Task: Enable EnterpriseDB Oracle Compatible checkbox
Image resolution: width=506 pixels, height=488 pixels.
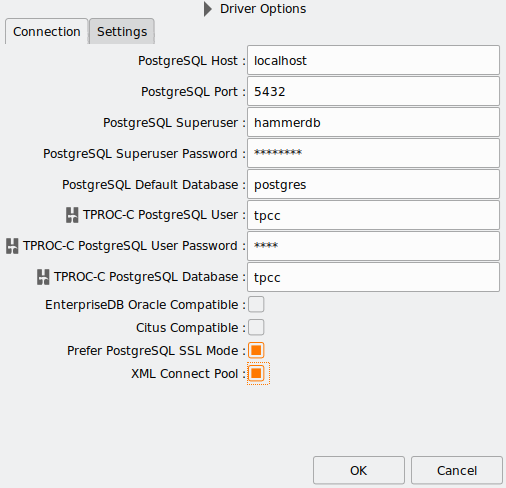Action: pos(256,304)
